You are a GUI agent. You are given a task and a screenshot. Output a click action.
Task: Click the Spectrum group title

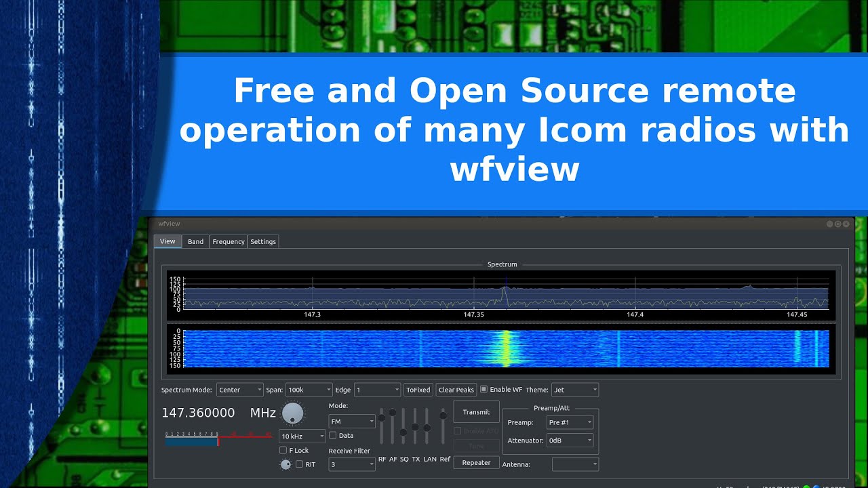tap(502, 264)
